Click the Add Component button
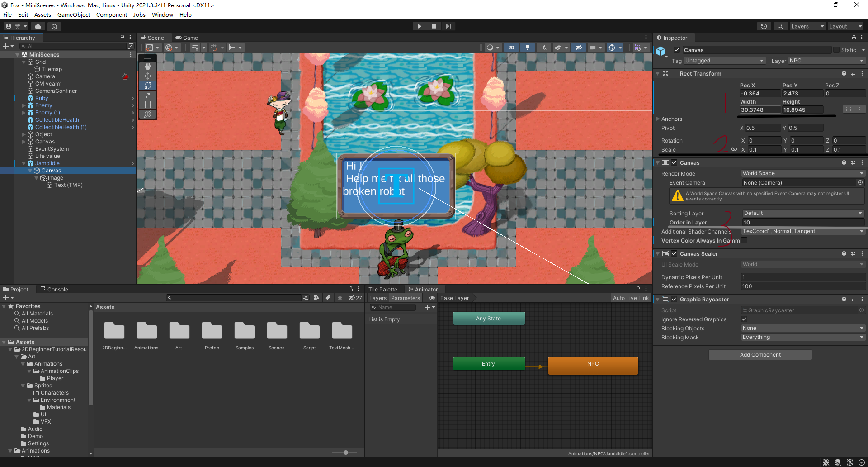 coord(760,355)
